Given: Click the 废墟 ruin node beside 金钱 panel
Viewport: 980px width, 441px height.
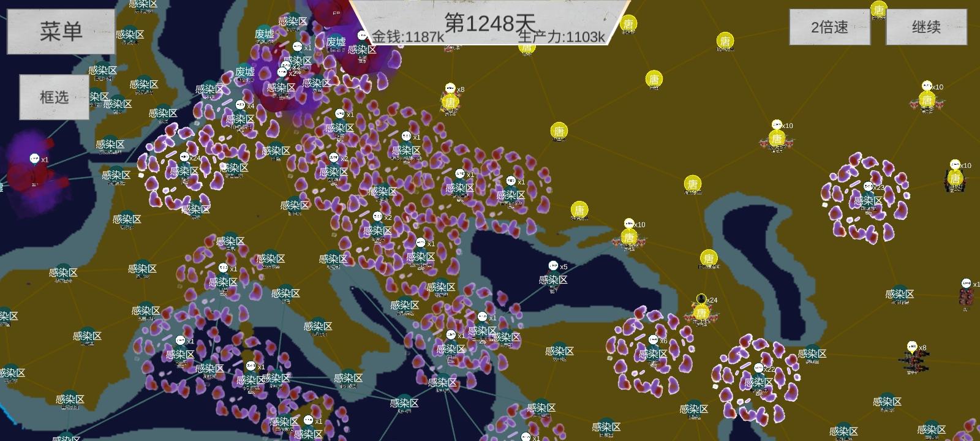Looking at the screenshot, I should [336, 42].
